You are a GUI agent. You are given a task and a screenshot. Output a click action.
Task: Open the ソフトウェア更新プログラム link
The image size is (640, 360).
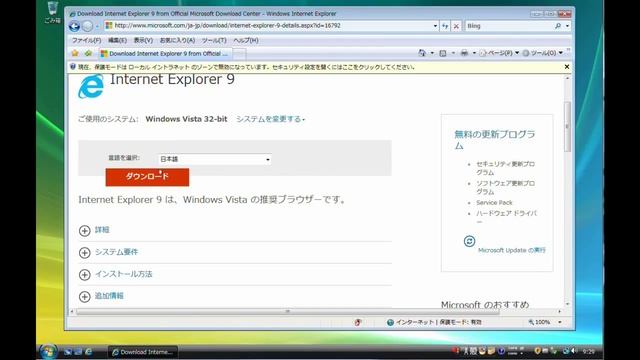point(505,187)
